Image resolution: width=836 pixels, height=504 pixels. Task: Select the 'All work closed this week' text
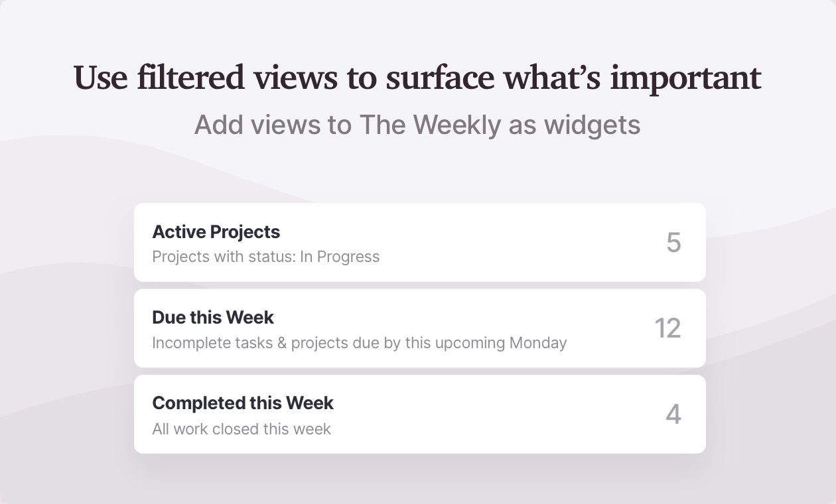[242, 429]
